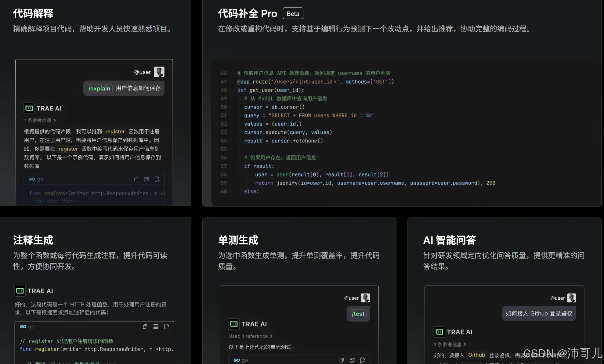Image resolution: width=604 pixels, height=364 pixels.
Task: Click the /test command tag
Action: click(358, 314)
